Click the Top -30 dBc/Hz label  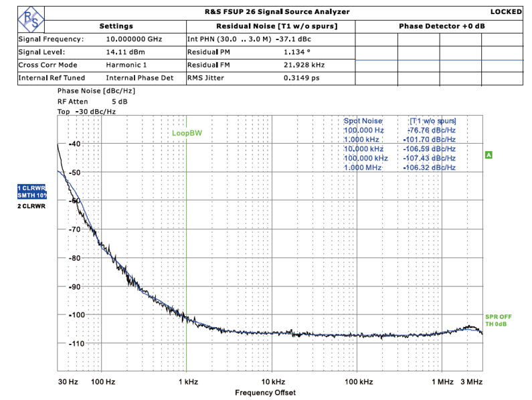86,112
